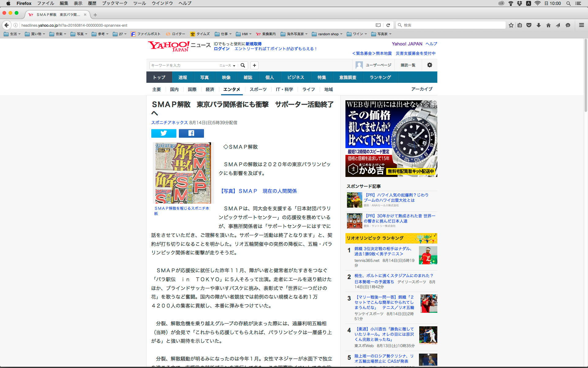Switch to the スポーツ news tab

point(258,89)
